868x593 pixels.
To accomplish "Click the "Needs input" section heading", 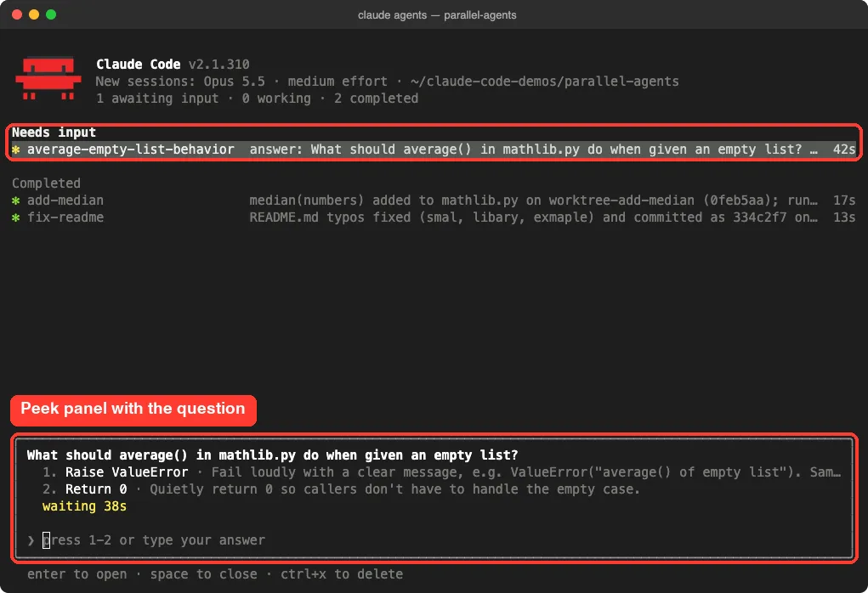I will 54,133.
